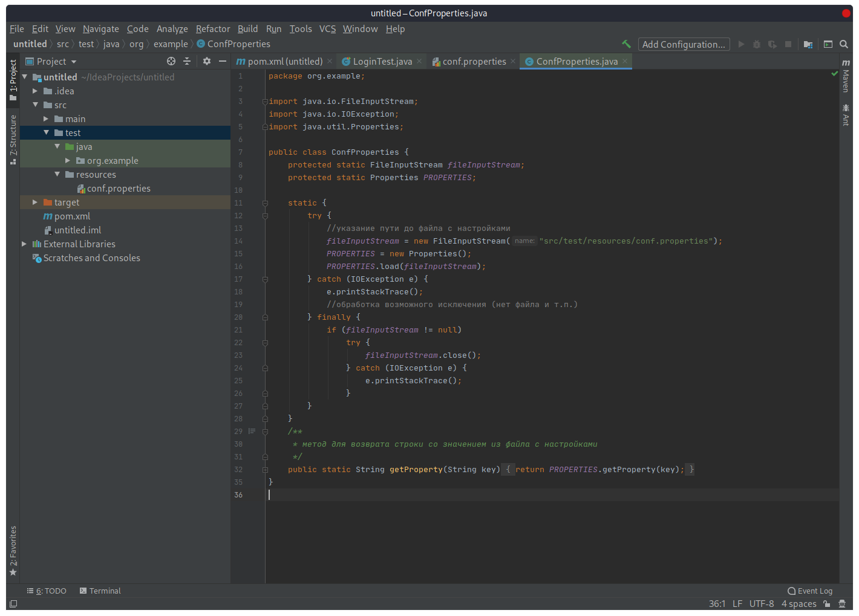Screen dimensions: 859x616
Task: Open the Maven tool window
Action: tap(846, 76)
